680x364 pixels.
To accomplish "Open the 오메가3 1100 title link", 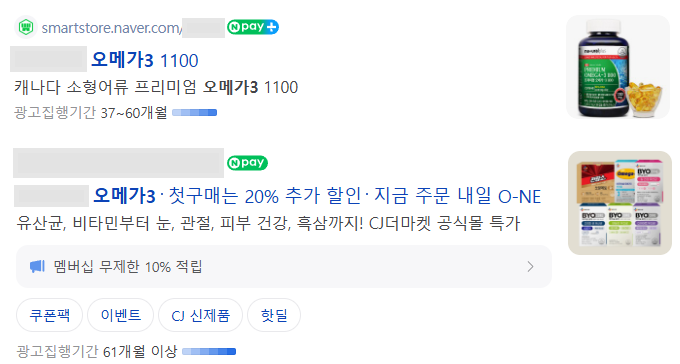I will pyautogui.click(x=145, y=60).
